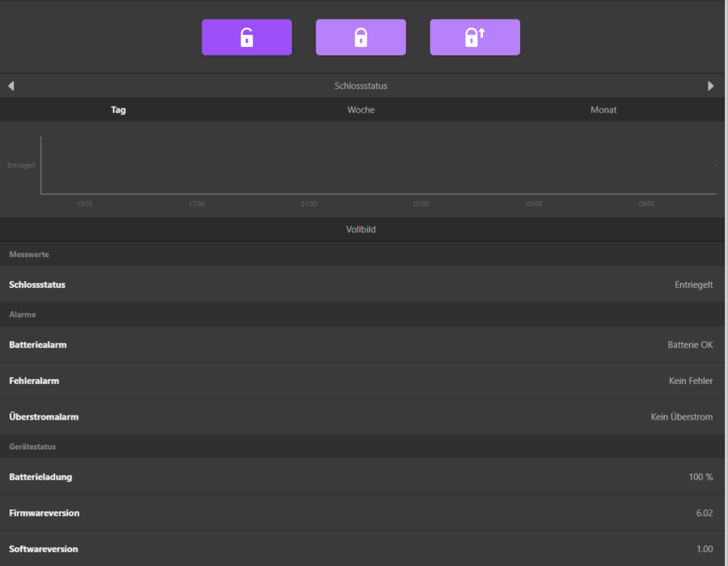Image resolution: width=728 pixels, height=566 pixels.
Task: Click the Schlossstatus chart title
Action: pos(361,86)
